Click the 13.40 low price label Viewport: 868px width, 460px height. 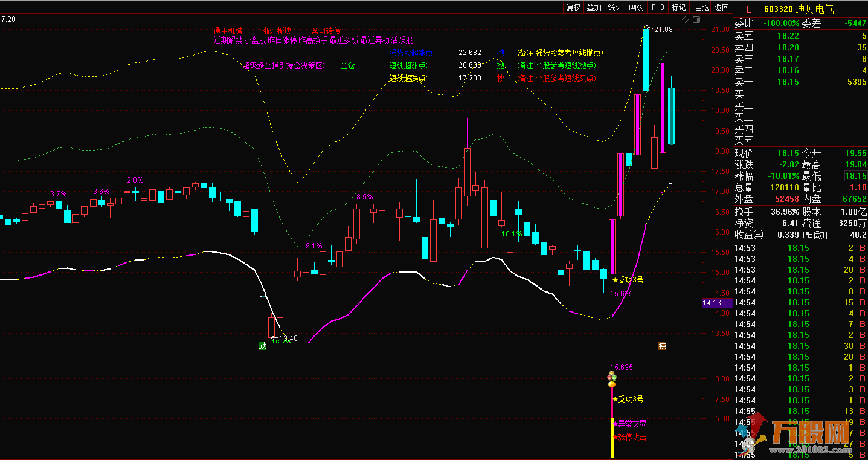coord(288,338)
